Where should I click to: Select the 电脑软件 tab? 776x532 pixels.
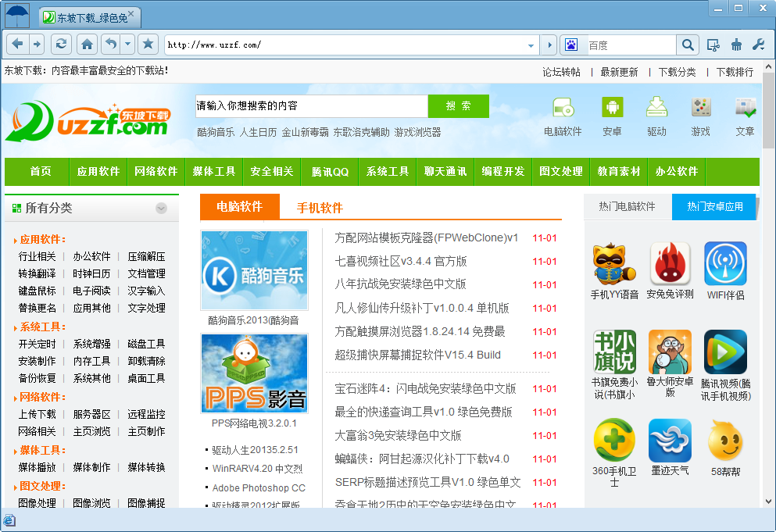pos(240,206)
